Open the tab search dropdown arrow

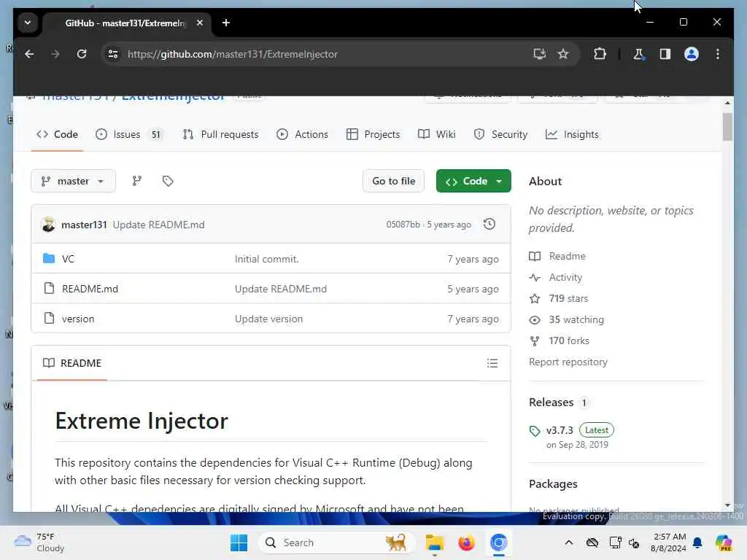pyautogui.click(x=28, y=23)
